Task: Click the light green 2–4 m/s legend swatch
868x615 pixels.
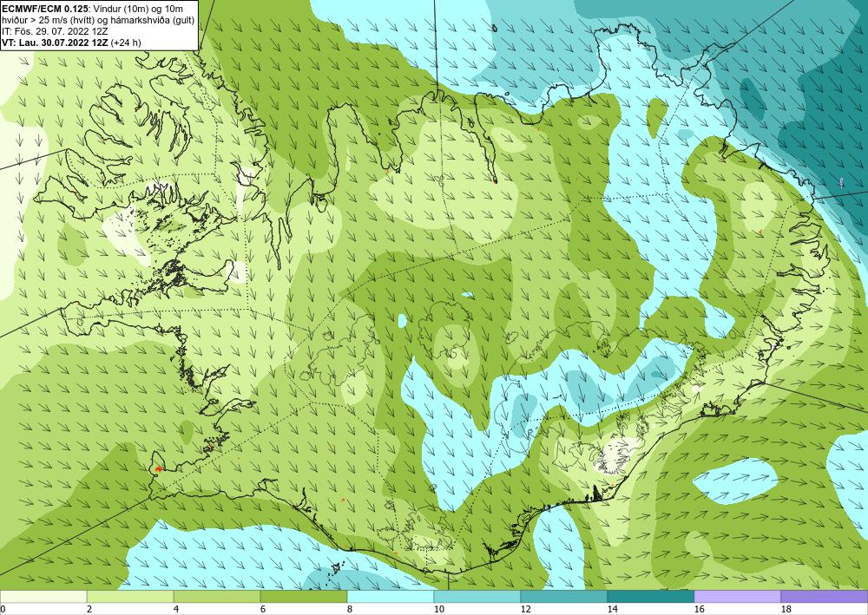Action: [130, 596]
